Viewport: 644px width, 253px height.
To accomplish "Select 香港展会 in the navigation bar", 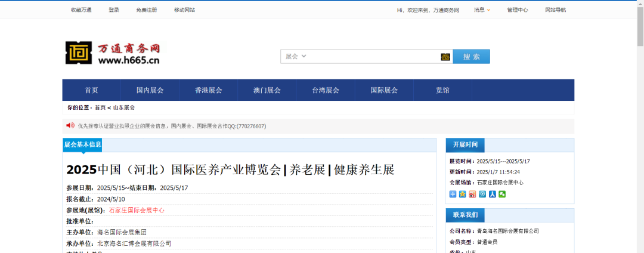I will [x=208, y=90].
